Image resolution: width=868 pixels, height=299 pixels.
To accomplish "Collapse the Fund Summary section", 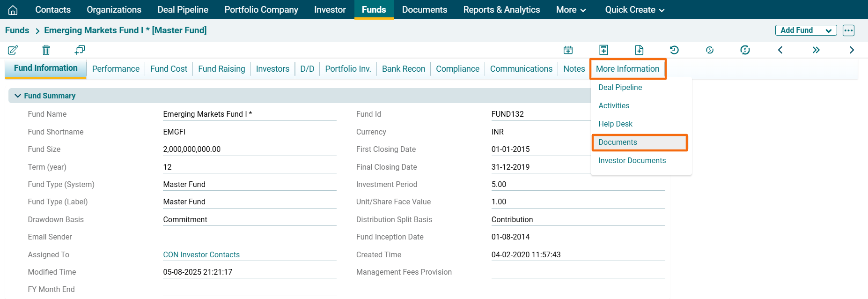I will 18,96.
